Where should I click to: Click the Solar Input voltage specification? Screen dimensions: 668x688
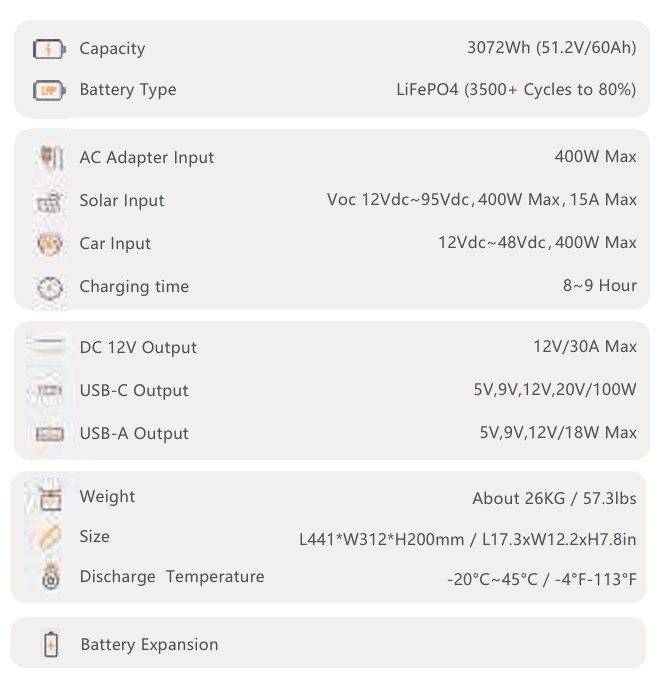pyautogui.click(x=481, y=200)
